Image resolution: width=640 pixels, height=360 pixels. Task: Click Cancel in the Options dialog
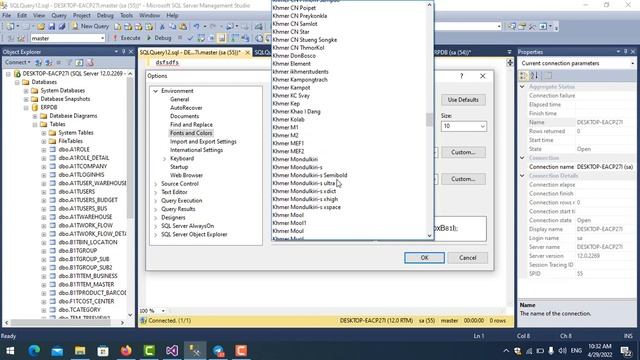tap(467, 258)
